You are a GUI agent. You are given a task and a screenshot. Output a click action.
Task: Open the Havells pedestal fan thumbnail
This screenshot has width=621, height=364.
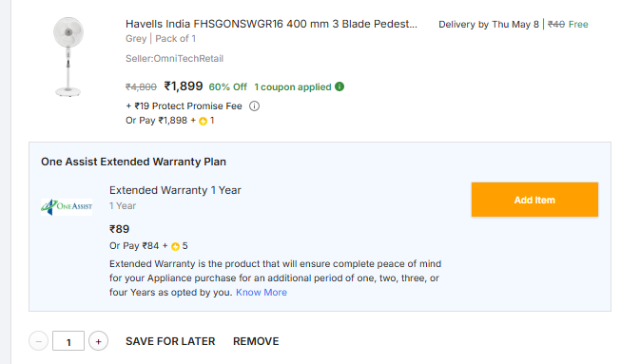[x=68, y=57]
